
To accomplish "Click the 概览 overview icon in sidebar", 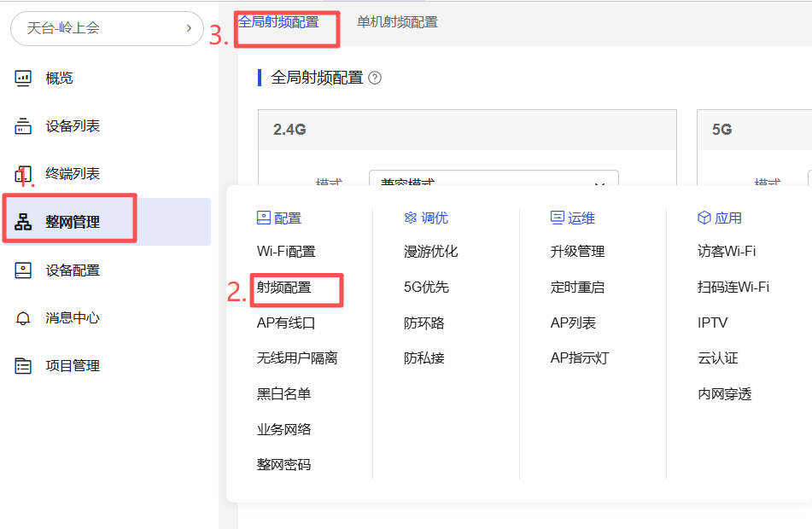I will tap(23, 78).
